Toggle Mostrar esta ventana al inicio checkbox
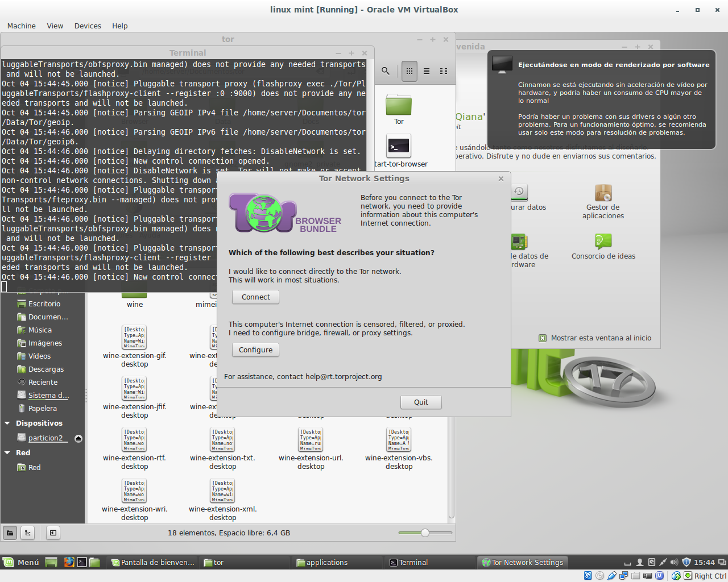Viewport: 728px width, 582px height. [x=543, y=338]
